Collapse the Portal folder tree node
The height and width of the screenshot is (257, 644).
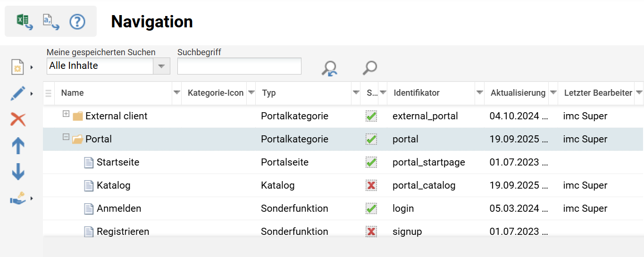[x=66, y=137]
